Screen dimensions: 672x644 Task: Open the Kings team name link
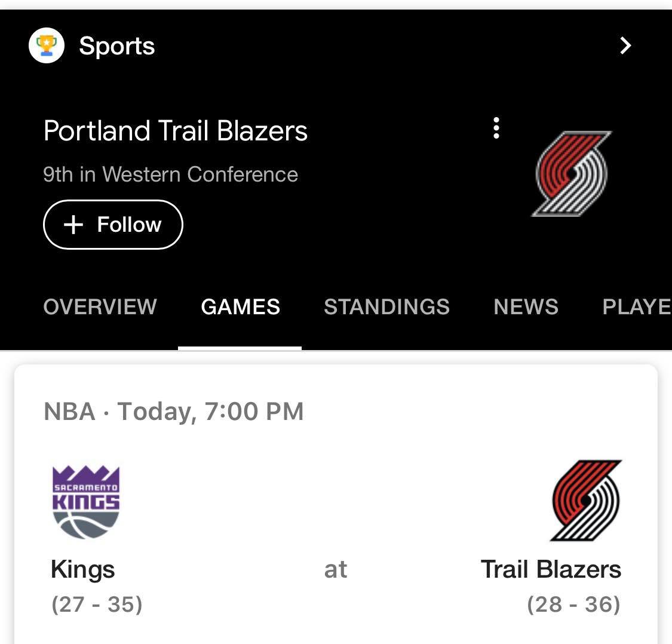(x=82, y=569)
